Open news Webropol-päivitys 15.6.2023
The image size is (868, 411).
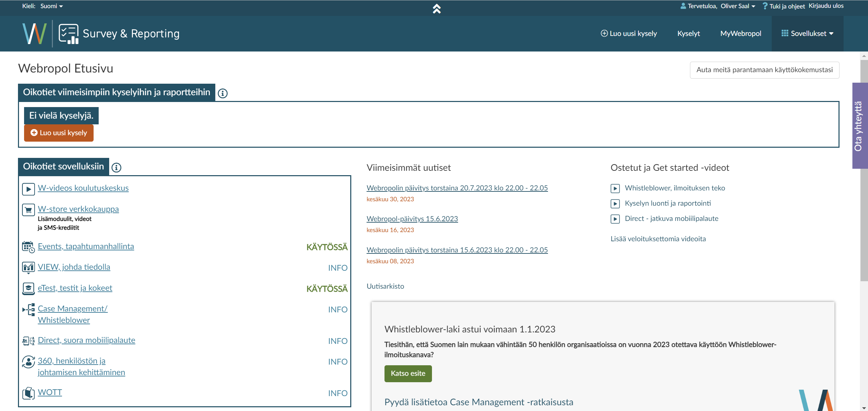412,219
